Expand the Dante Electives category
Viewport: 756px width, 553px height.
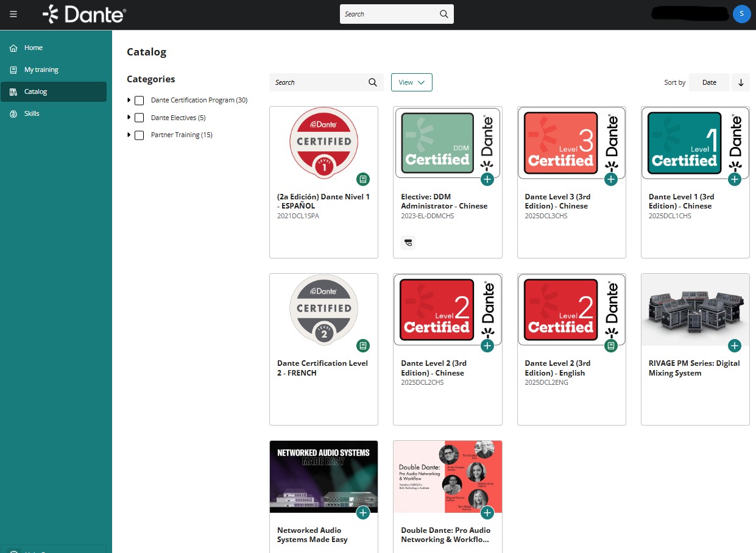coord(129,117)
